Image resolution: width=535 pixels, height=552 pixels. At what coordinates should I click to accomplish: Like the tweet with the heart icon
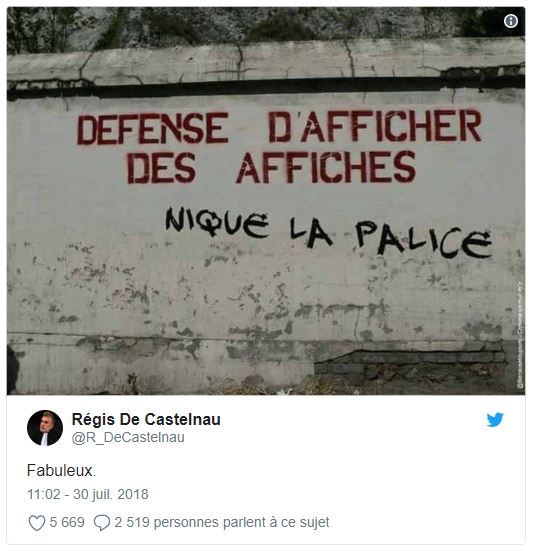(37, 522)
